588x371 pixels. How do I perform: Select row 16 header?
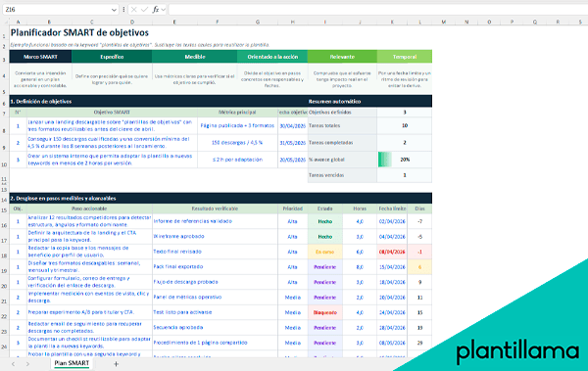pos(4,221)
